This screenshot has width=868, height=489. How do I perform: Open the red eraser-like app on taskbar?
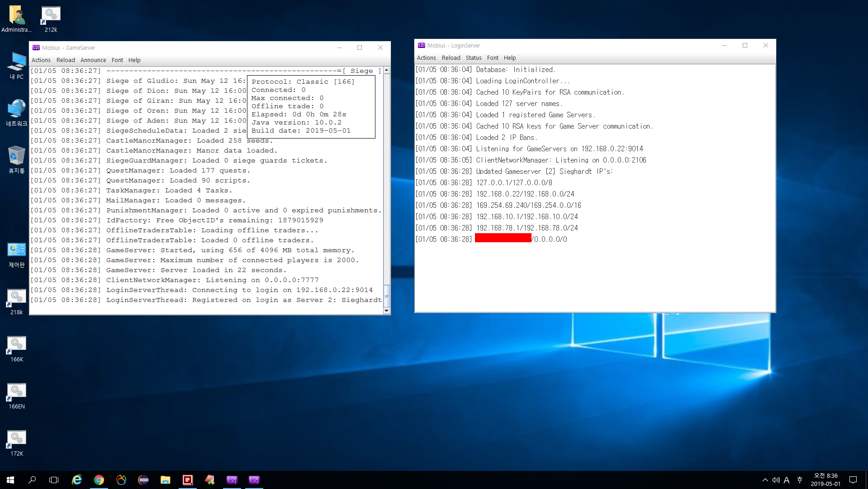pyautogui.click(x=210, y=480)
